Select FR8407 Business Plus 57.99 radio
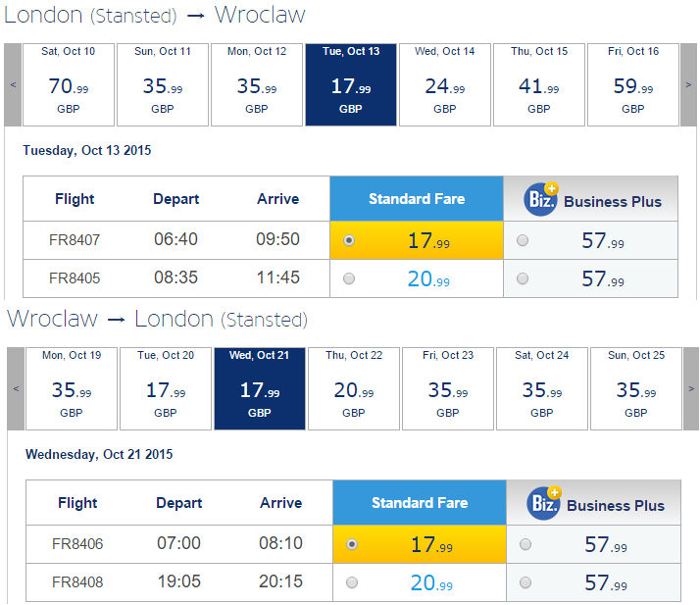 point(523,240)
